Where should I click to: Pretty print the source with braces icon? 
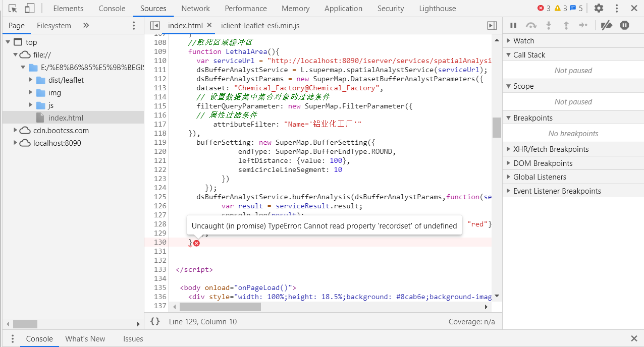tap(155, 321)
